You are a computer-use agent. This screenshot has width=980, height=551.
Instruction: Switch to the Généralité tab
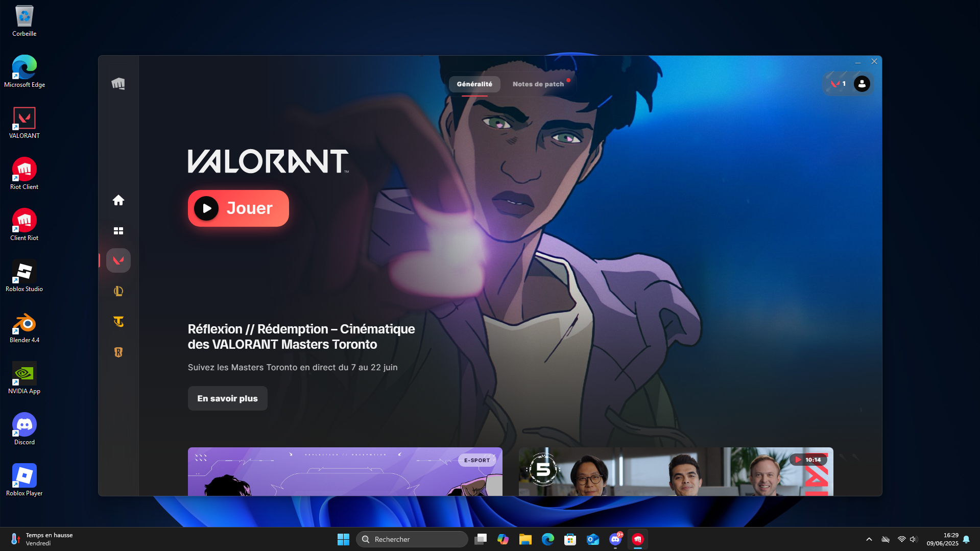(x=474, y=84)
